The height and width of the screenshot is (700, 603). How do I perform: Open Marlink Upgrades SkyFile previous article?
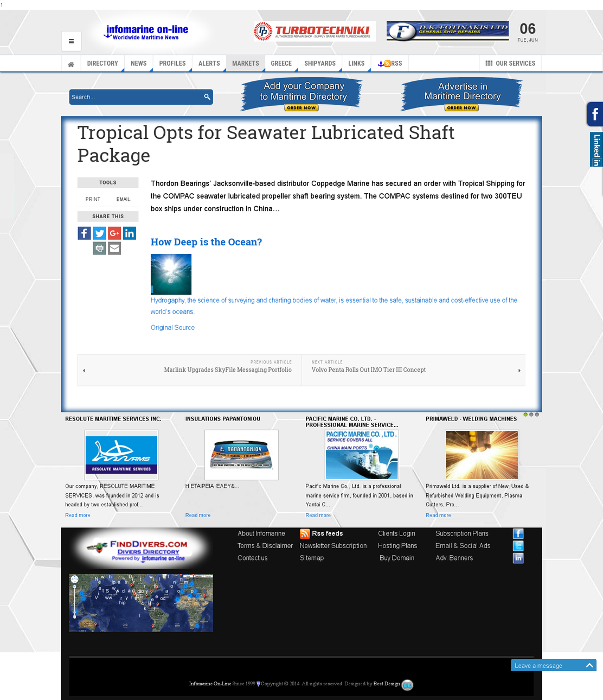coord(228,370)
